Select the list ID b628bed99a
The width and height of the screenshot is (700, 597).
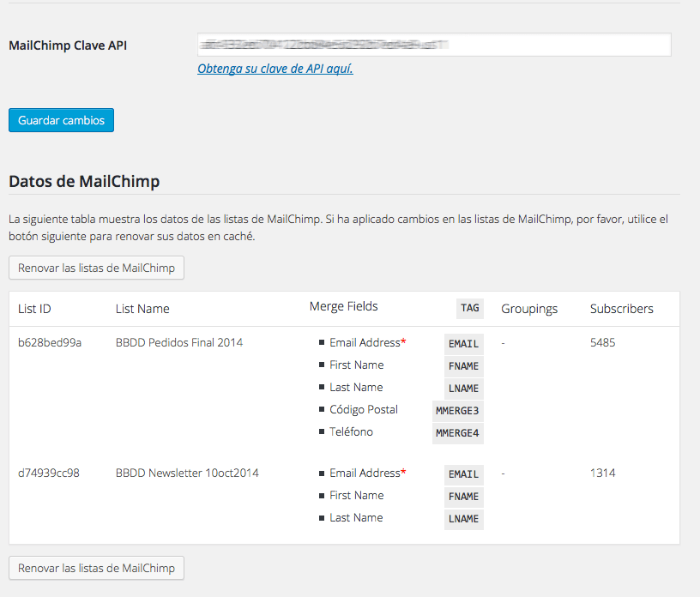50,342
